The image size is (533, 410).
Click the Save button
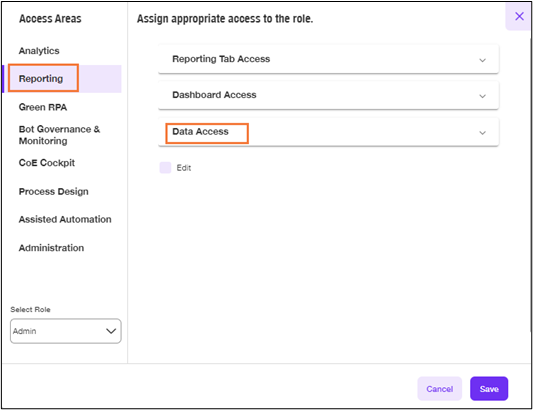(x=489, y=389)
